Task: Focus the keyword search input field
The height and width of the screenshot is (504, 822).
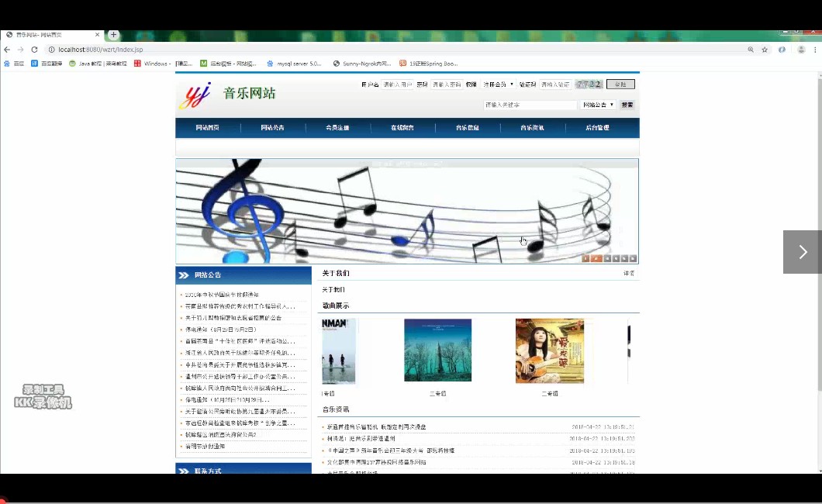Action: pos(530,105)
